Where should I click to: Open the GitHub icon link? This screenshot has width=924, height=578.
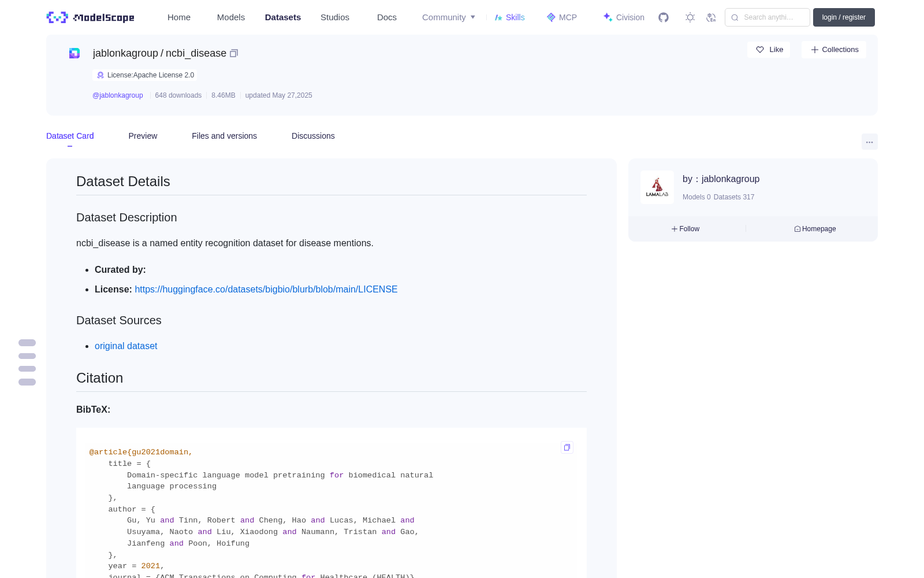click(664, 17)
